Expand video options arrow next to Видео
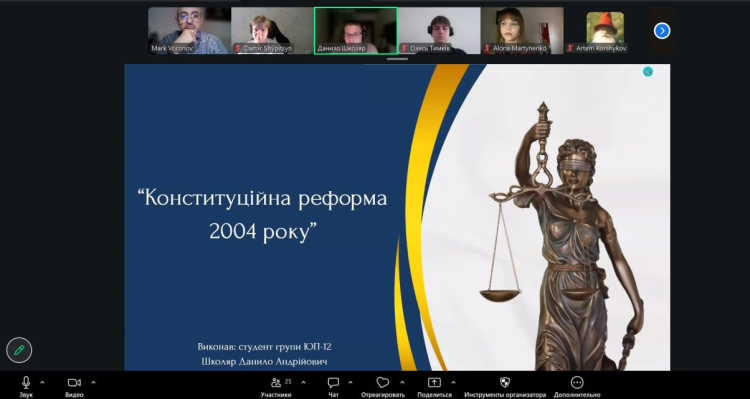750x399 pixels. (x=93, y=382)
